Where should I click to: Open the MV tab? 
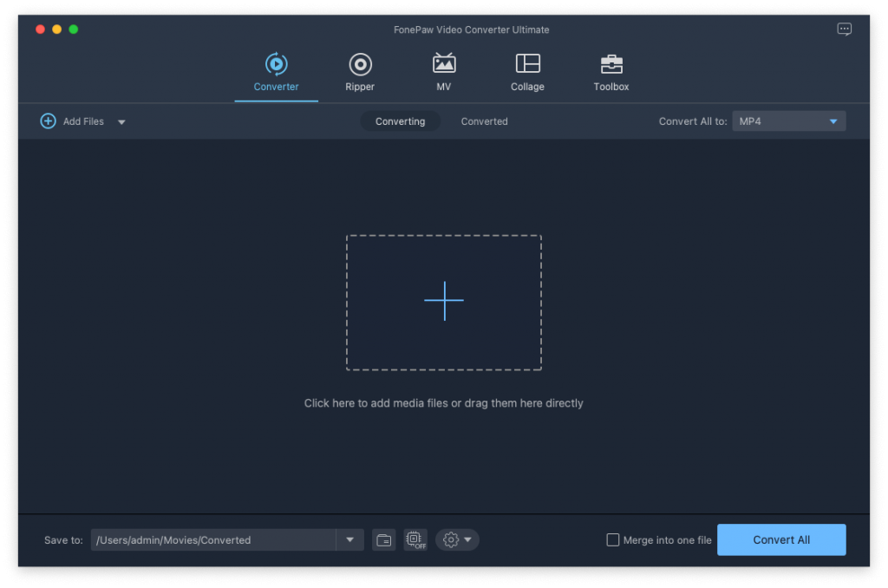point(443,73)
